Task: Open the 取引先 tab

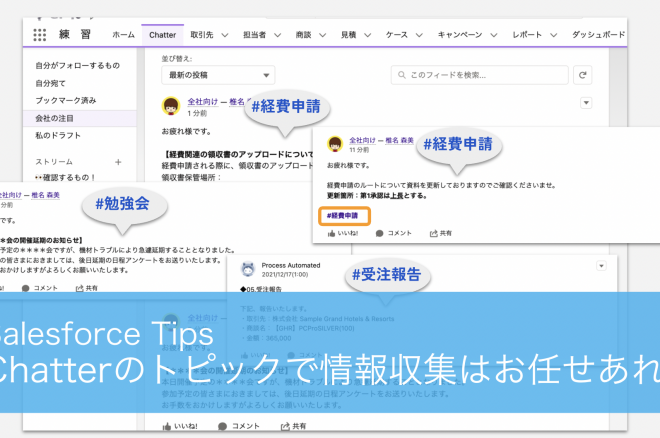Action: tap(202, 35)
